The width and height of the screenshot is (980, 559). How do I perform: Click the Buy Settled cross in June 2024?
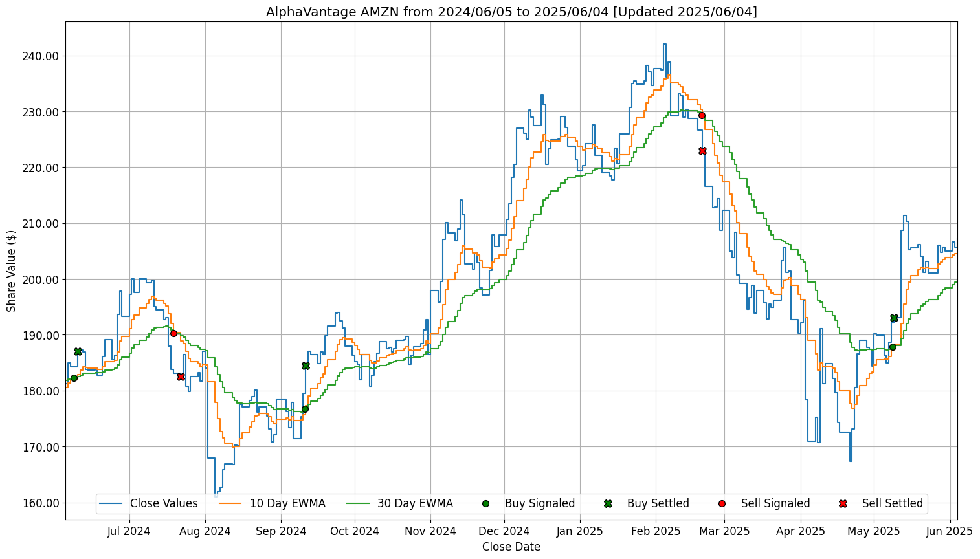pos(78,351)
